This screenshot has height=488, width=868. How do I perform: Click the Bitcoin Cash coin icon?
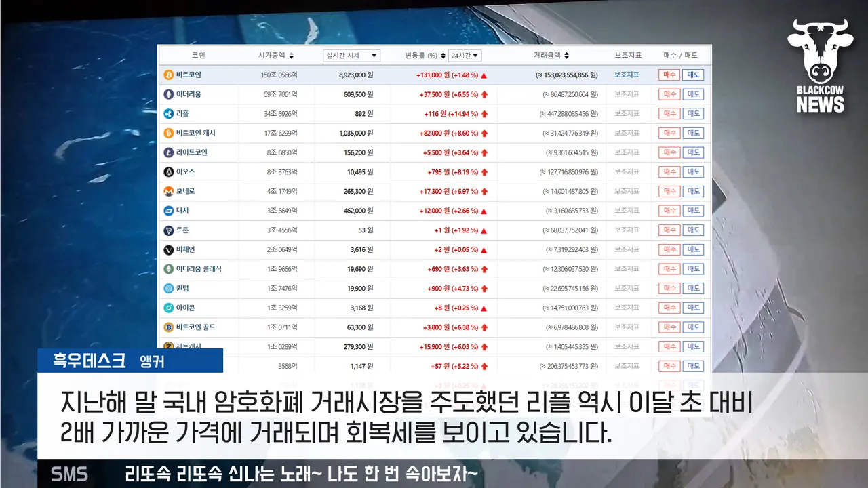click(x=169, y=133)
